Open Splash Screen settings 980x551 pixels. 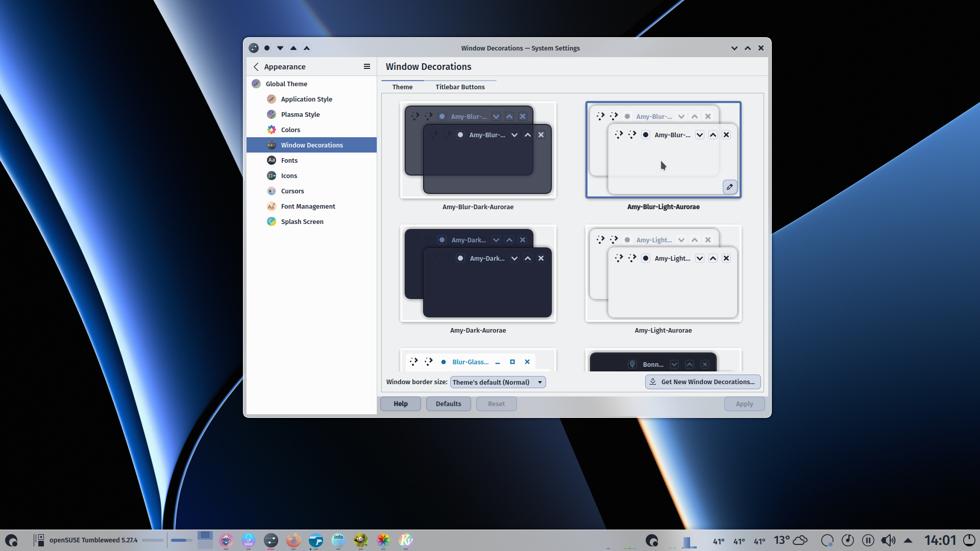tap(311, 221)
